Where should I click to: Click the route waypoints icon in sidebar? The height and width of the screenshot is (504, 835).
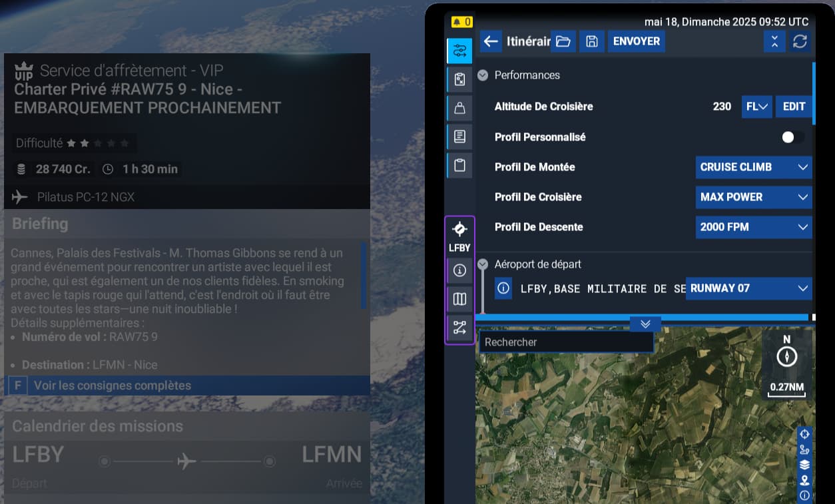point(459,327)
